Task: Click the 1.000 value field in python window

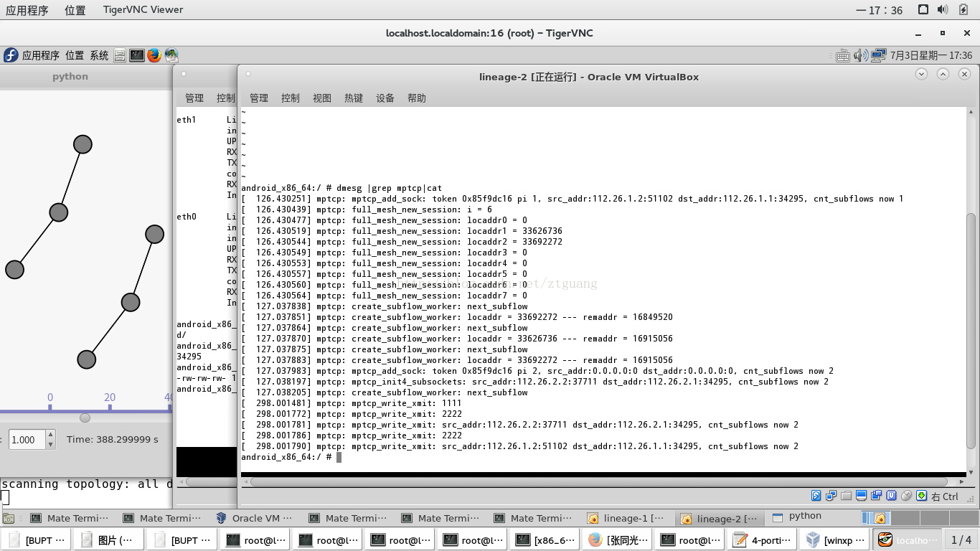Action: pyautogui.click(x=27, y=440)
